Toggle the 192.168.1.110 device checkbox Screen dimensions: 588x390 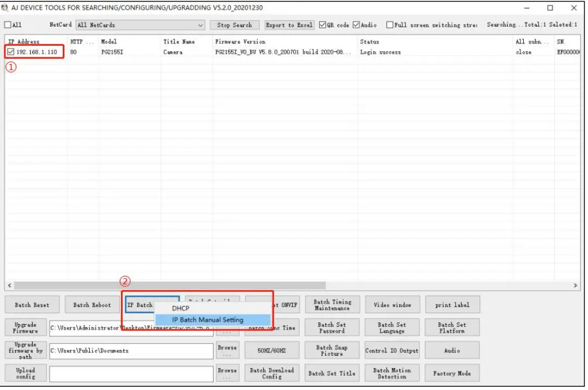[x=10, y=52]
